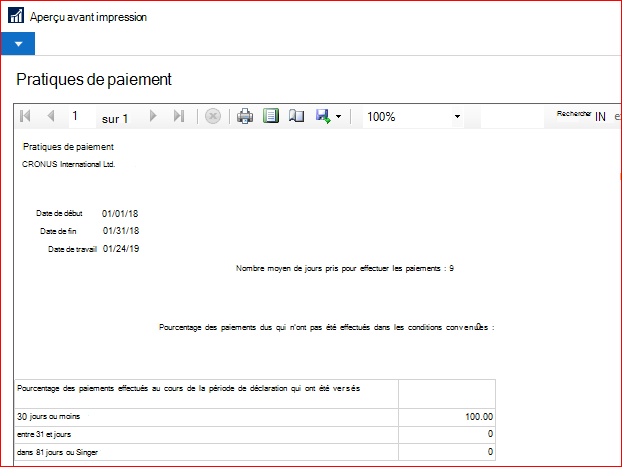Select the 'Pratiques de paiement' report title text
Image resolution: width=622 pixels, height=467 pixels.
coord(68,147)
